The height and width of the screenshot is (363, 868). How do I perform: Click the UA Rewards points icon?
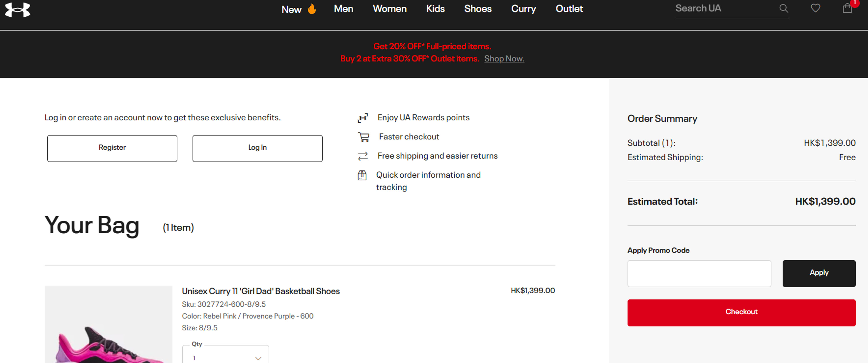coord(363,117)
